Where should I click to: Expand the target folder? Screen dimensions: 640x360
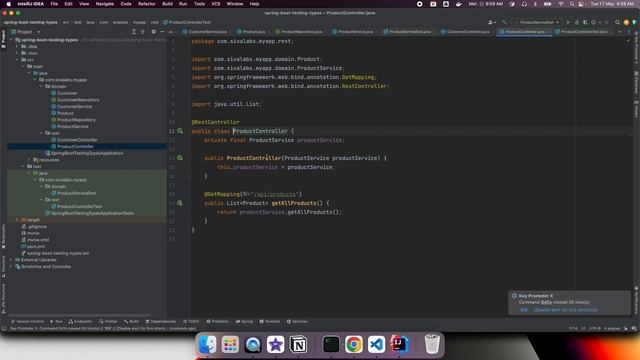coord(17,220)
